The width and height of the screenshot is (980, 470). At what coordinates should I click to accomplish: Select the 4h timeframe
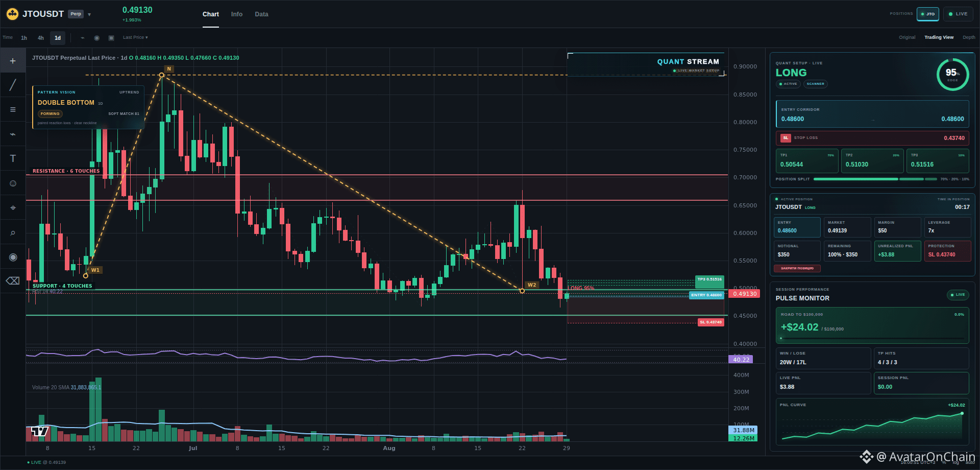pos(41,38)
